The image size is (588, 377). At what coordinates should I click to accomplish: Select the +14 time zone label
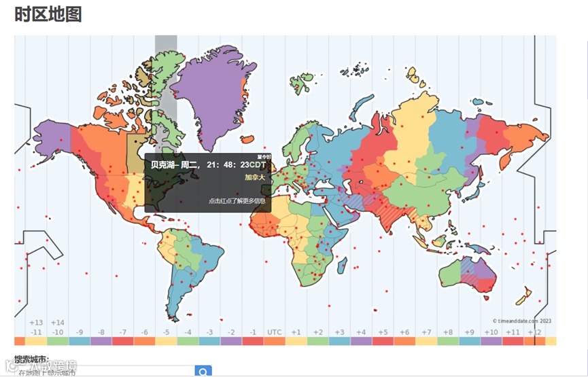(x=57, y=322)
